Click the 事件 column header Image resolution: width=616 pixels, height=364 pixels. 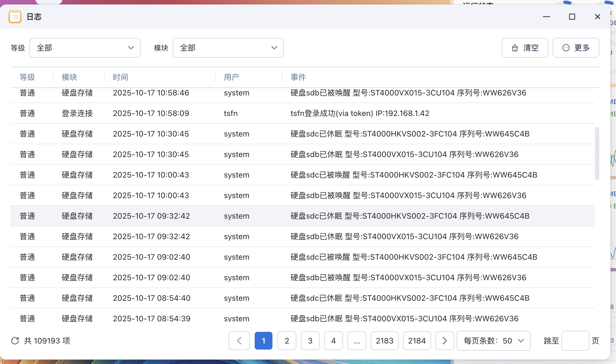click(x=298, y=77)
